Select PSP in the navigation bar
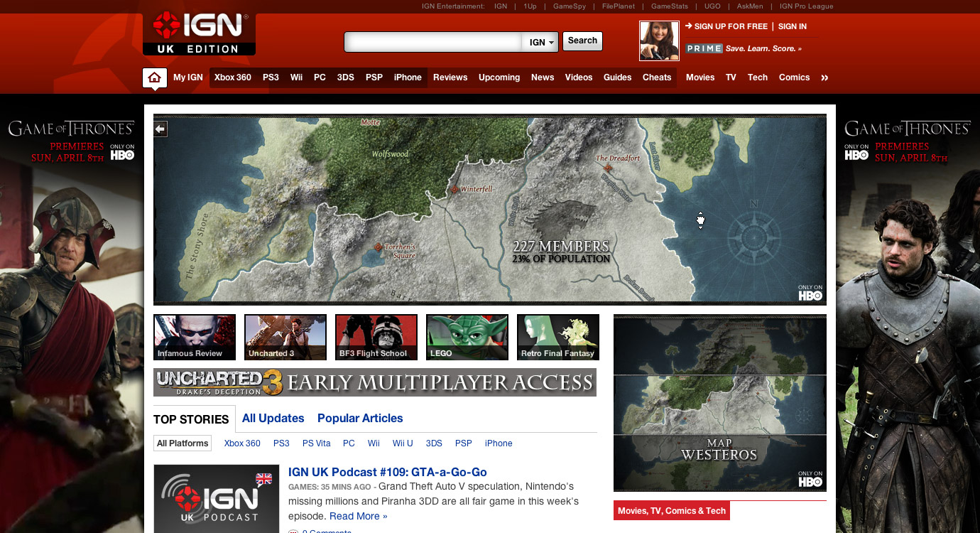The image size is (980, 533). click(x=374, y=77)
